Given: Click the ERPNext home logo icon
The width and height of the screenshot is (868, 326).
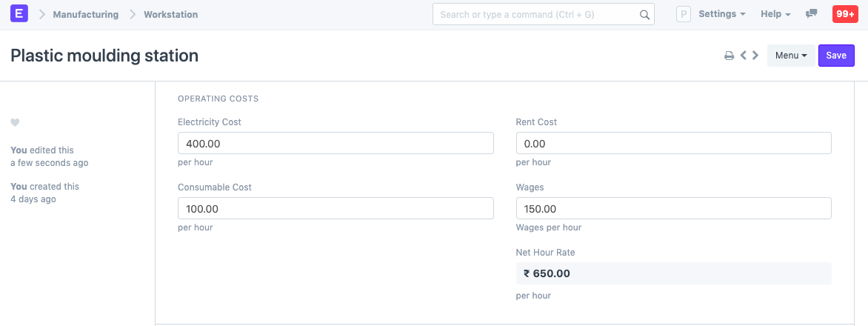Looking at the screenshot, I should coord(19,14).
